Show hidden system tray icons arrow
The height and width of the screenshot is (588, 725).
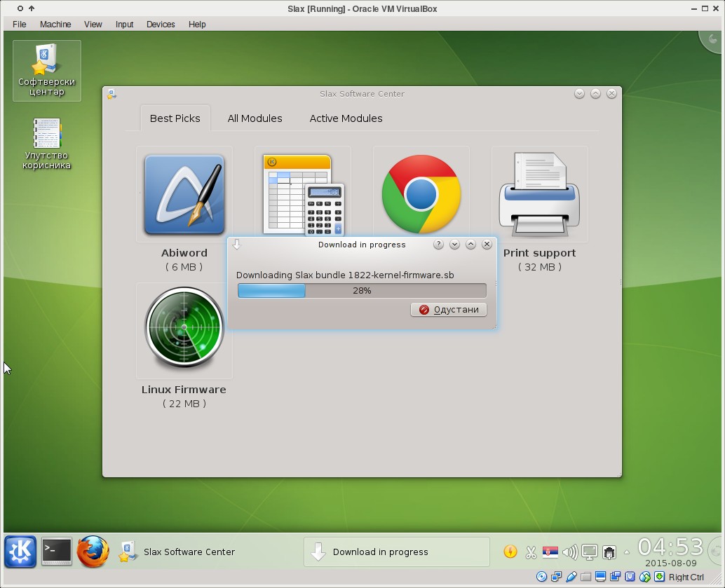coord(627,552)
